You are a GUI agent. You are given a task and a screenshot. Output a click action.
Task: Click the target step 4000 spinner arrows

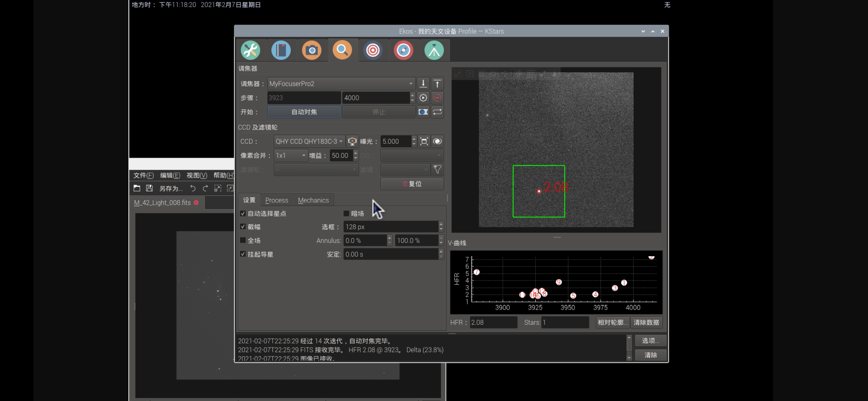coord(412,98)
